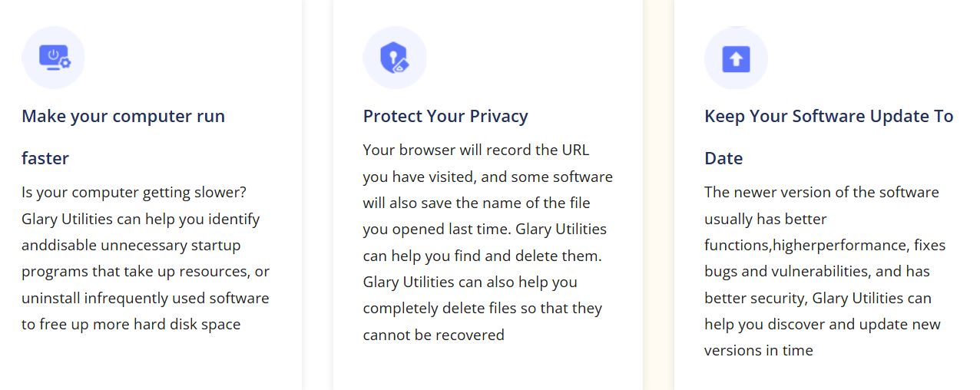
Task: Click the "cannot be recovered" text
Action: pos(434,335)
